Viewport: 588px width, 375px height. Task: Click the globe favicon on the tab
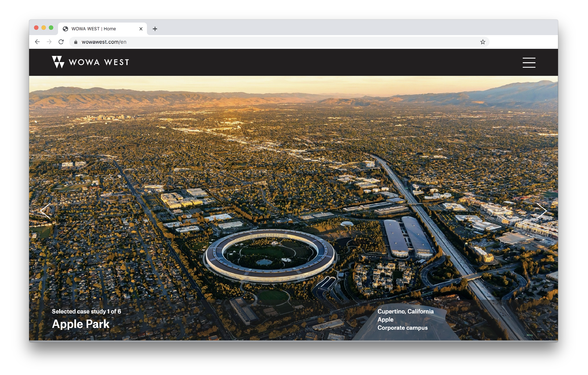65,29
